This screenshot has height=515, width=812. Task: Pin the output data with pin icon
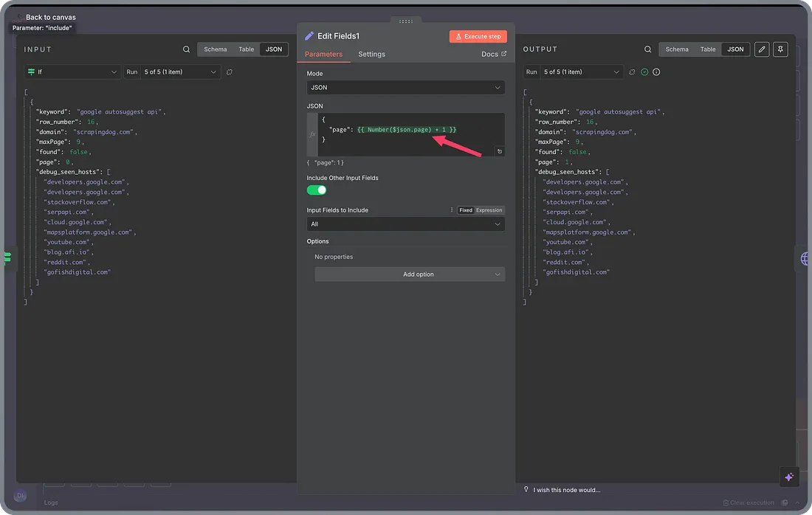point(780,49)
